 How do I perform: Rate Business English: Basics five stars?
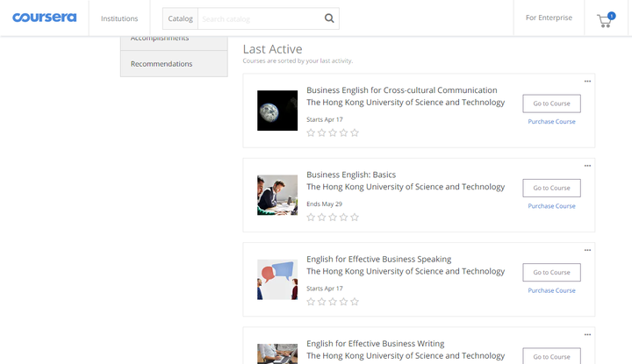[355, 218]
